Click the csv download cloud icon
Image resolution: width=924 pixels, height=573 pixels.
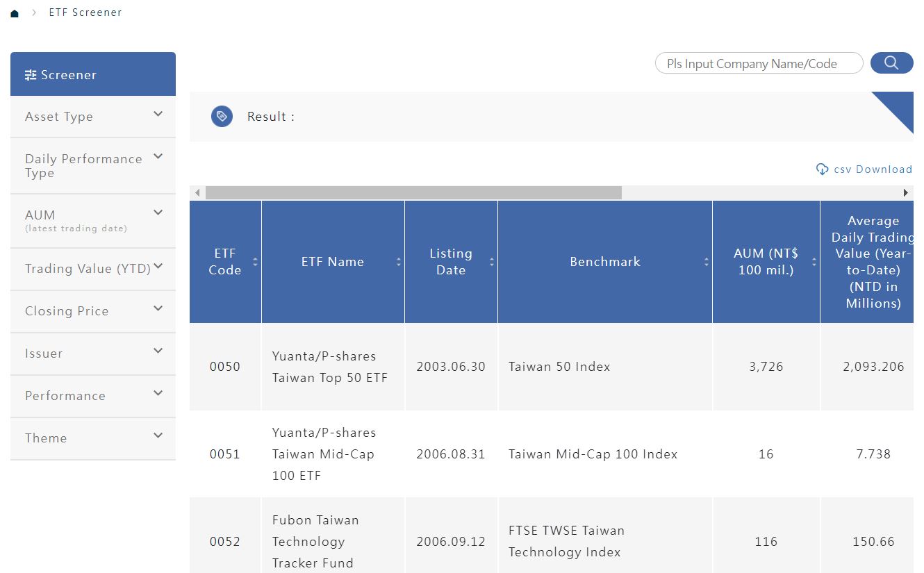tap(822, 169)
